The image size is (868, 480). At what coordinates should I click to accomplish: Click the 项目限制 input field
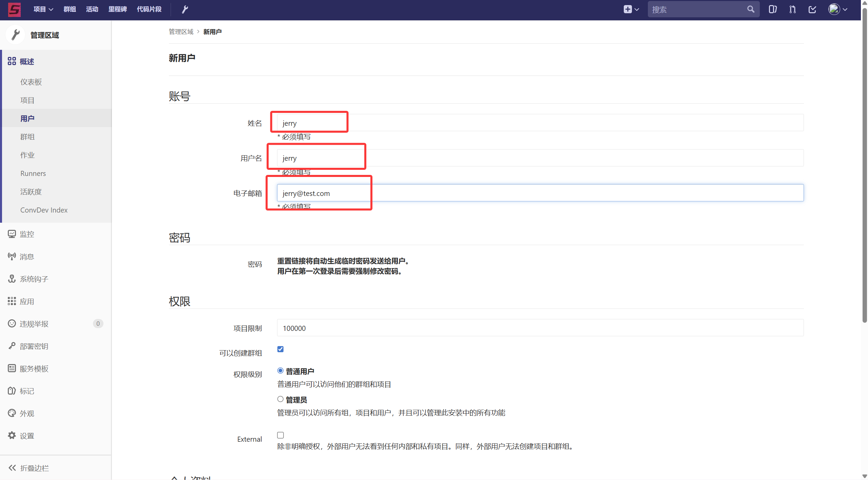540,328
